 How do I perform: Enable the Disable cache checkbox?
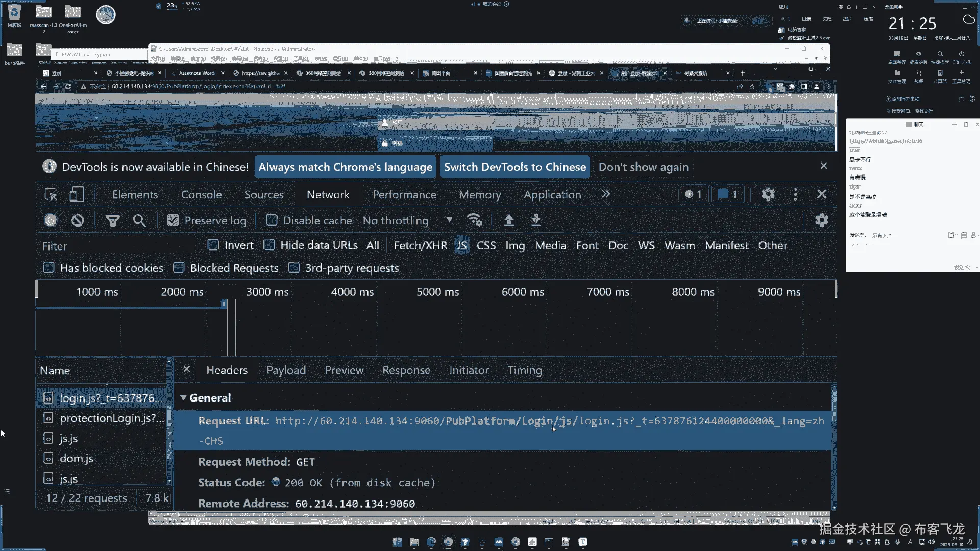[272, 220]
